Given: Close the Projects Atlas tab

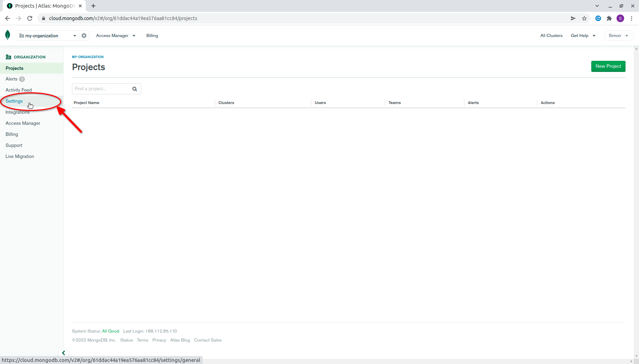Looking at the screenshot, I should click(x=80, y=6).
